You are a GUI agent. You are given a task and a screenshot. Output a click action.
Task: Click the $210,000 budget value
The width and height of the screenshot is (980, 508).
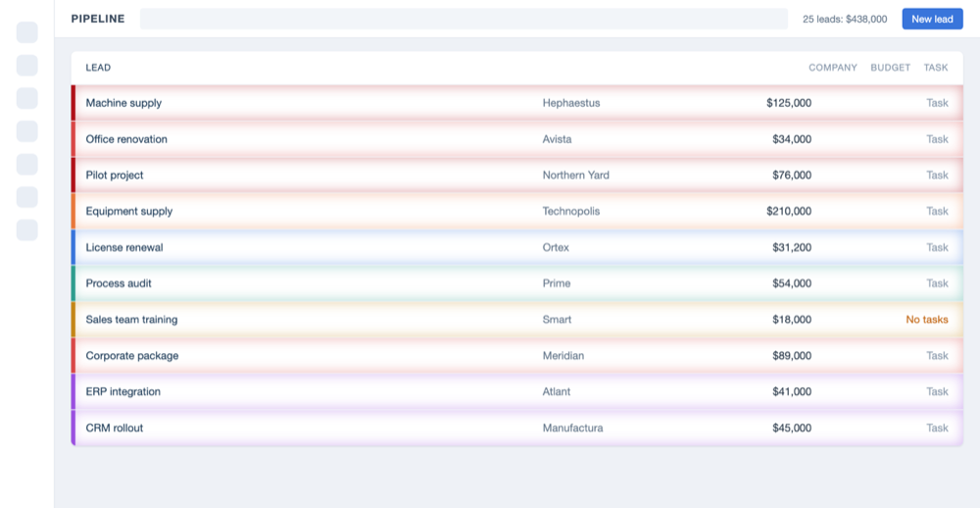click(x=789, y=211)
